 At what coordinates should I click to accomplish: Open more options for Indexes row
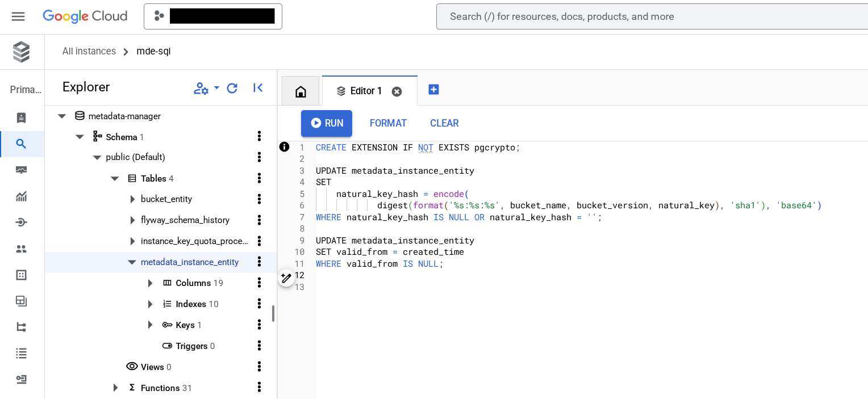[259, 304]
